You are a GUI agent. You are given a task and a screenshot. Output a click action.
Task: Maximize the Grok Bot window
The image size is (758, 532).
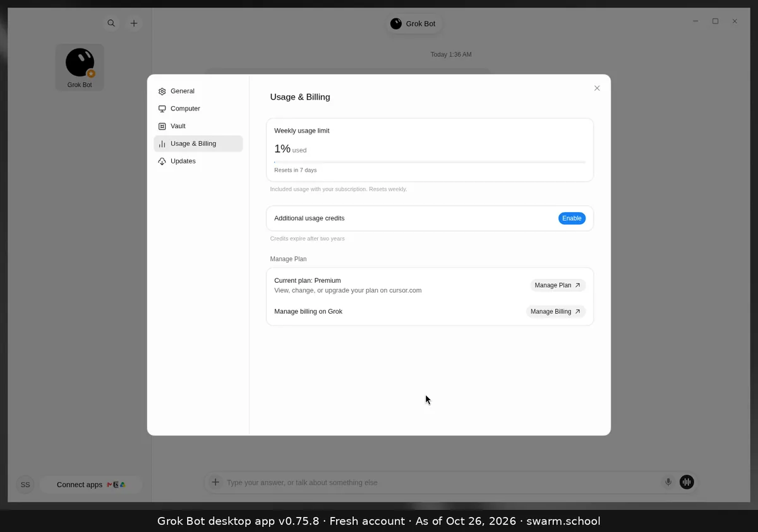(715, 21)
